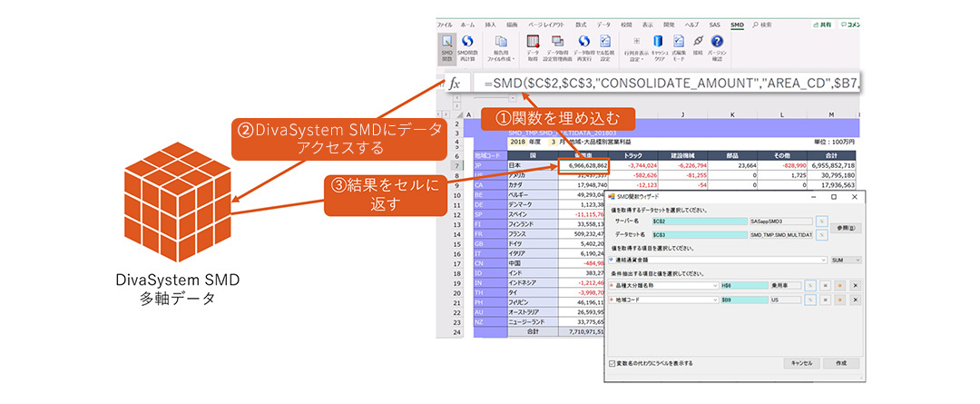The width and height of the screenshot is (980, 404).
Task: Open データ取得設定管理画面 from the ribbon
Action: tap(557, 48)
